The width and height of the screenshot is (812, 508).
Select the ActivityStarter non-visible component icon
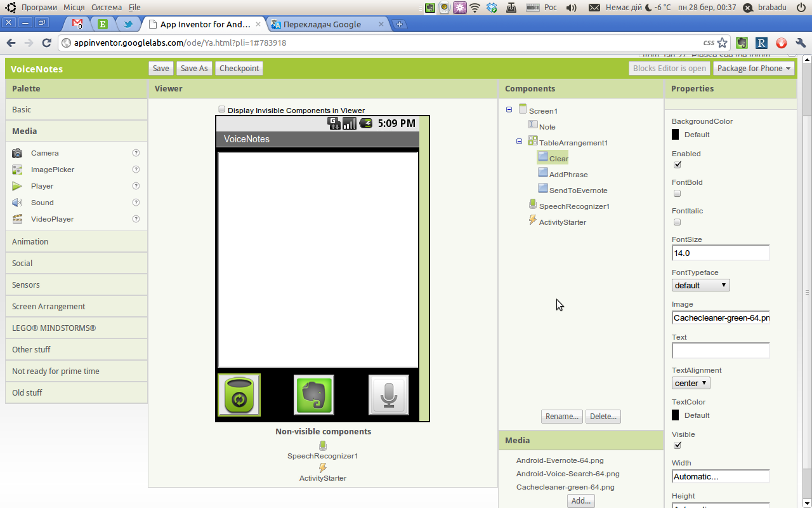(323, 467)
